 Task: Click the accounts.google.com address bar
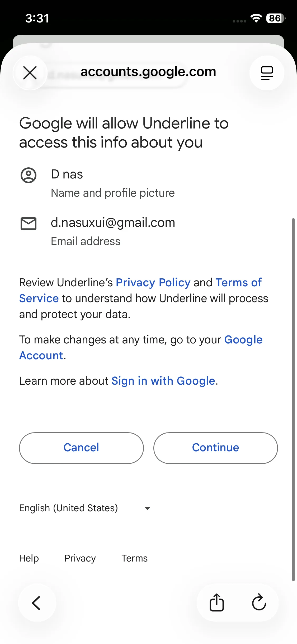click(x=148, y=72)
